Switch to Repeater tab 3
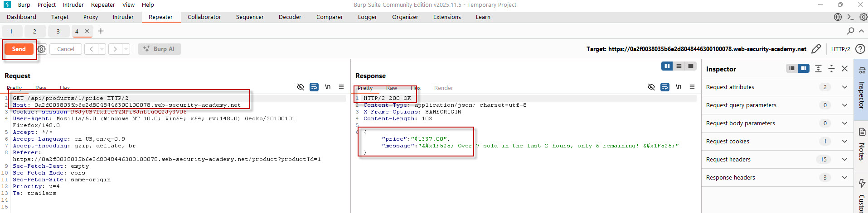Screen dimensions: 868x213 pyautogui.click(x=58, y=31)
